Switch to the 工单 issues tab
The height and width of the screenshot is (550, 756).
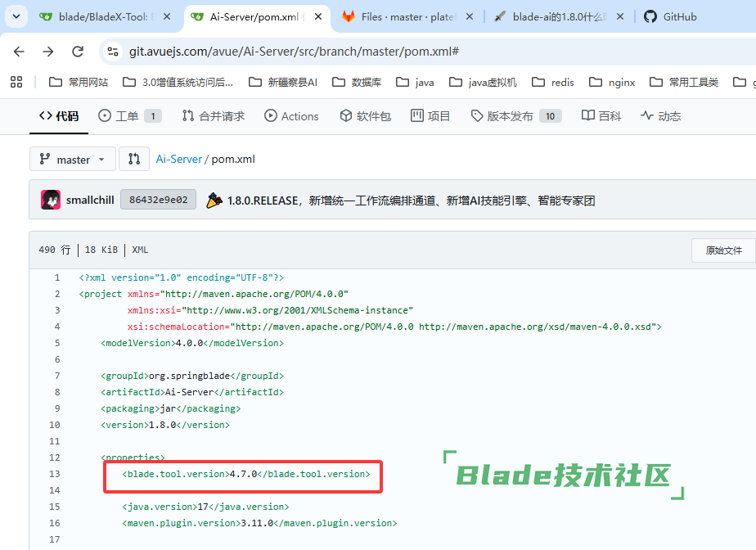[129, 116]
